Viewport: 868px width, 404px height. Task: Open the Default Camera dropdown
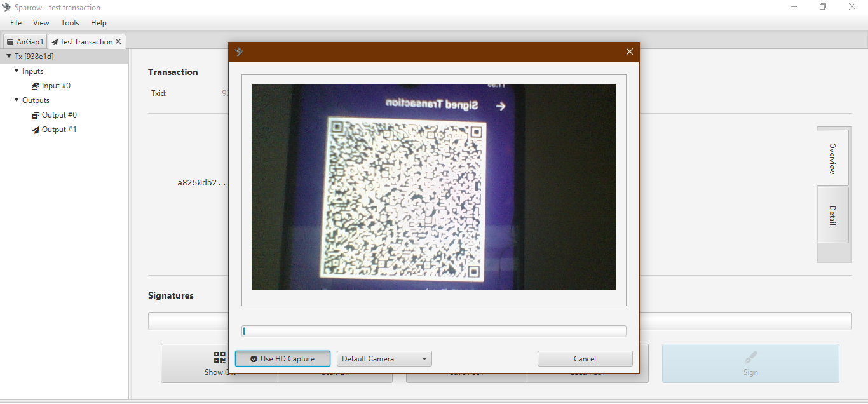[x=384, y=359]
